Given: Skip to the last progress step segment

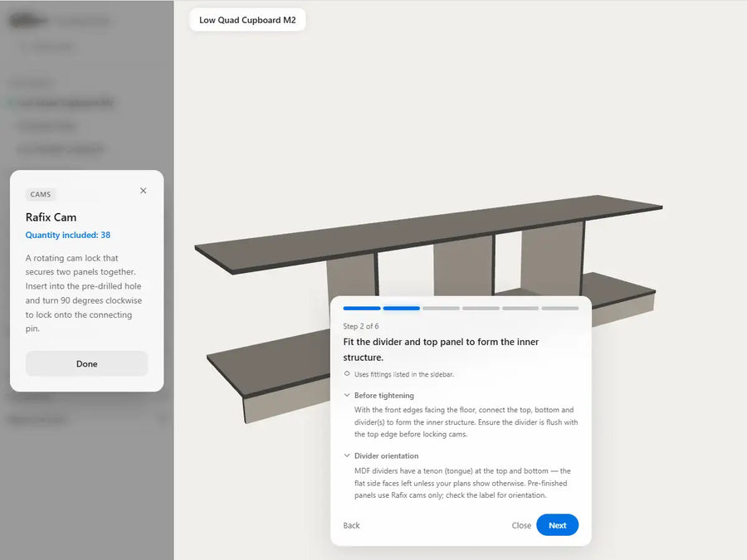Looking at the screenshot, I should (559, 308).
